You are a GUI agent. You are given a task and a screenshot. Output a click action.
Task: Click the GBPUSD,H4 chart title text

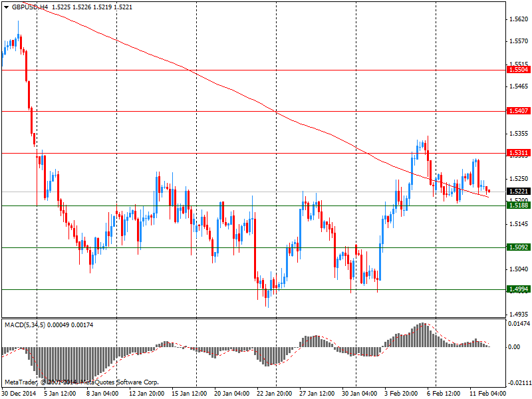tap(30, 7)
